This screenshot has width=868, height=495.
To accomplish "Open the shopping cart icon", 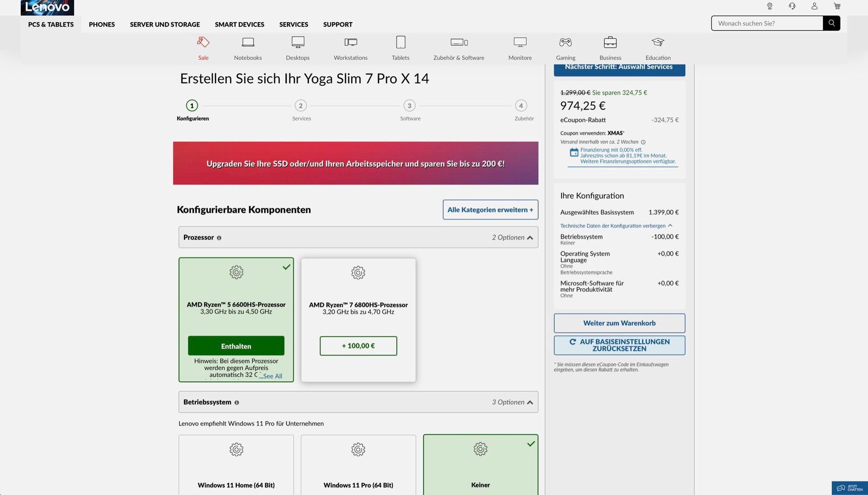I will coord(837,6).
